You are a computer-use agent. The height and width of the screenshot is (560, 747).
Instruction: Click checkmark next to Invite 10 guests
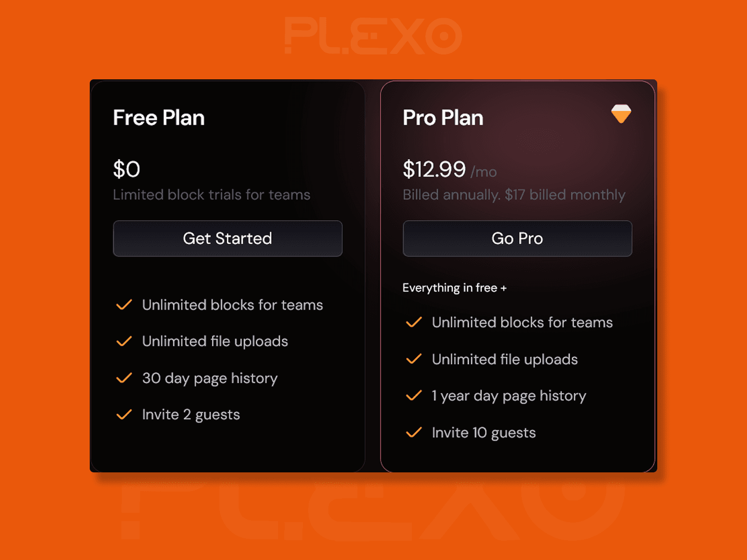tap(414, 432)
